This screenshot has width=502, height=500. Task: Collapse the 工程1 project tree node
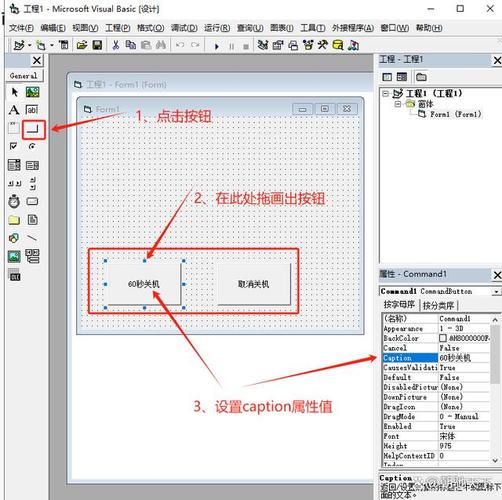coord(386,93)
